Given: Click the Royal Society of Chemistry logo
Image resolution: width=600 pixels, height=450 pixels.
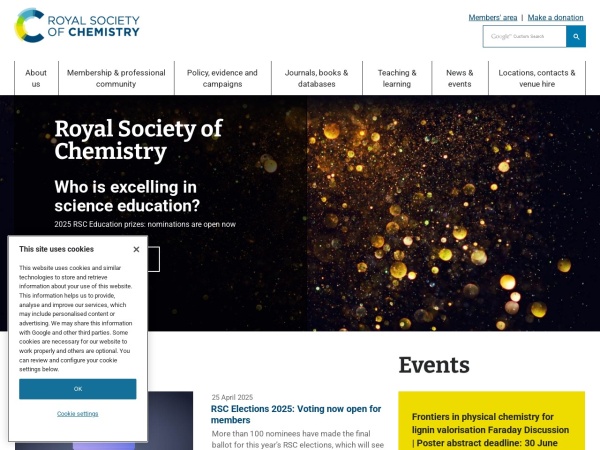Looking at the screenshot, I should 77,25.
